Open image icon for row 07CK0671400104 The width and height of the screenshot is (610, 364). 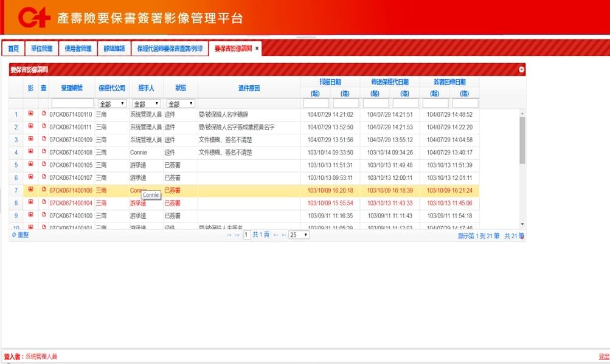31,202
